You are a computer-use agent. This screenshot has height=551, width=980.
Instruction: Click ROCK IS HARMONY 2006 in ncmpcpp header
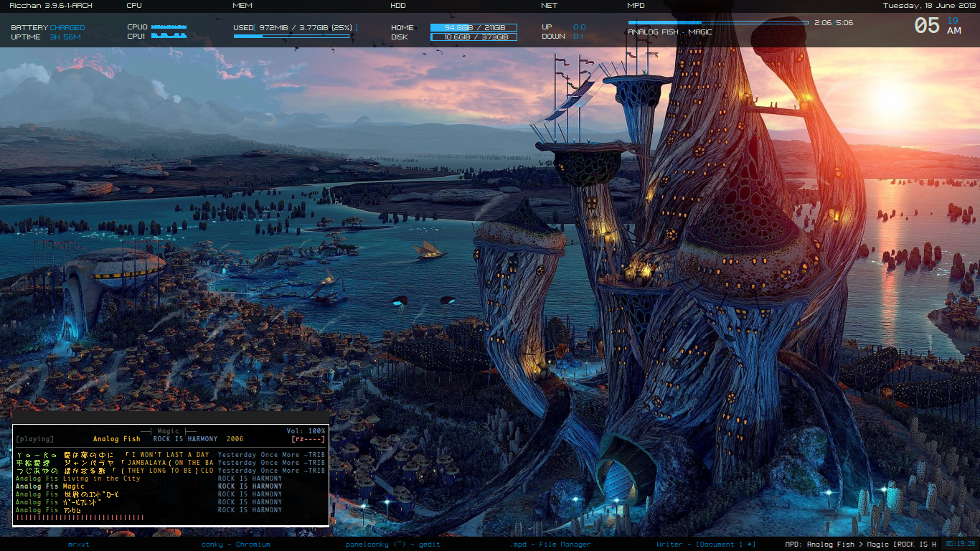point(199,438)
